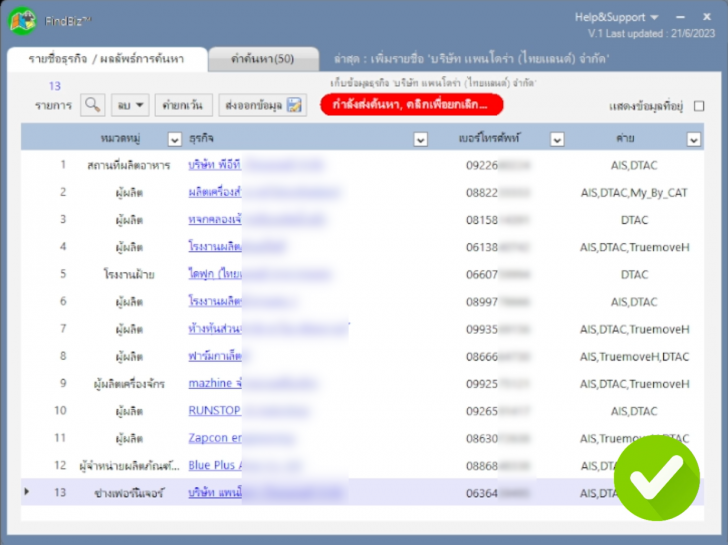Toggle the แสดงข้อมูลที่อยู่ checkbox

tap(699, 106)
